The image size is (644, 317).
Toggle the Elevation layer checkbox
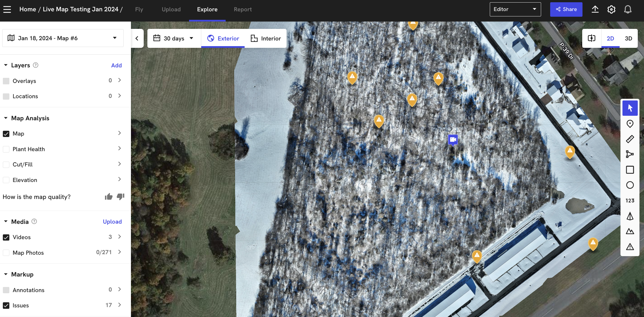click(x=6, y=180)
